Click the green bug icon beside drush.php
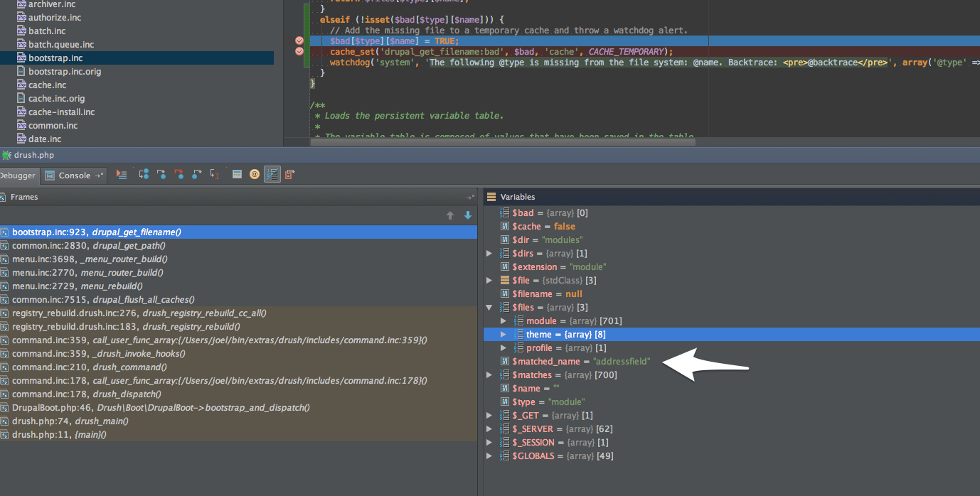 [6, 155]
